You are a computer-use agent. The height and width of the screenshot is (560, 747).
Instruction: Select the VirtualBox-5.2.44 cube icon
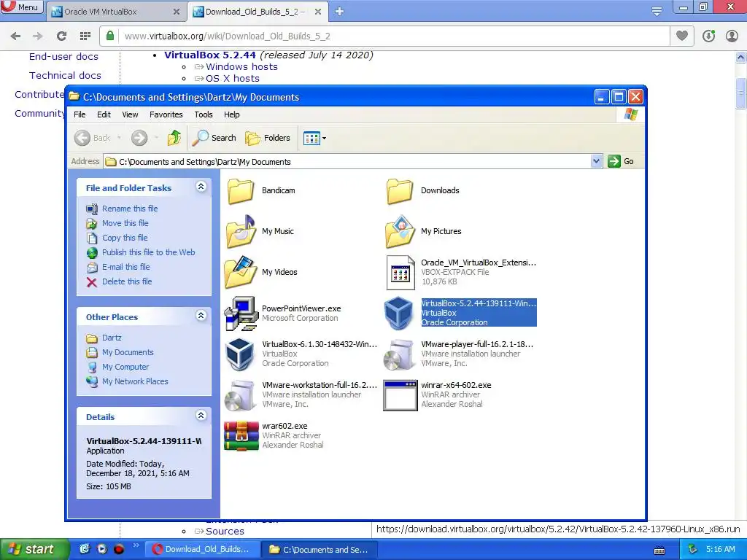[399, 314]
